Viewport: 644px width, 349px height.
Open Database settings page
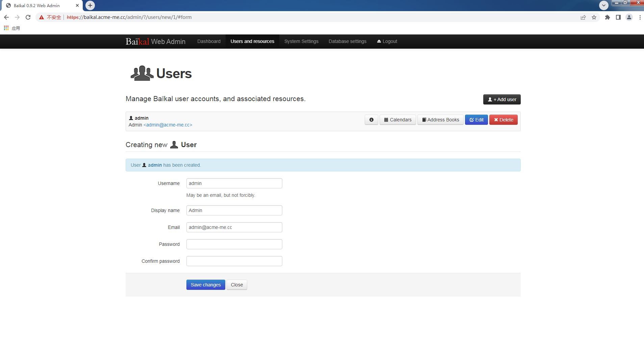[x=347, y=41]
